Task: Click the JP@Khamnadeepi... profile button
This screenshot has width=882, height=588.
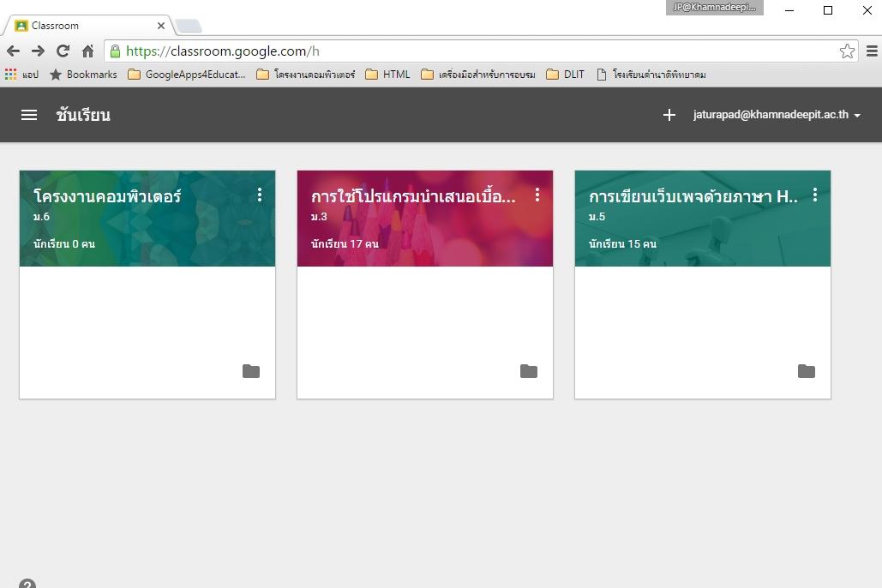Action: [714, 8]
